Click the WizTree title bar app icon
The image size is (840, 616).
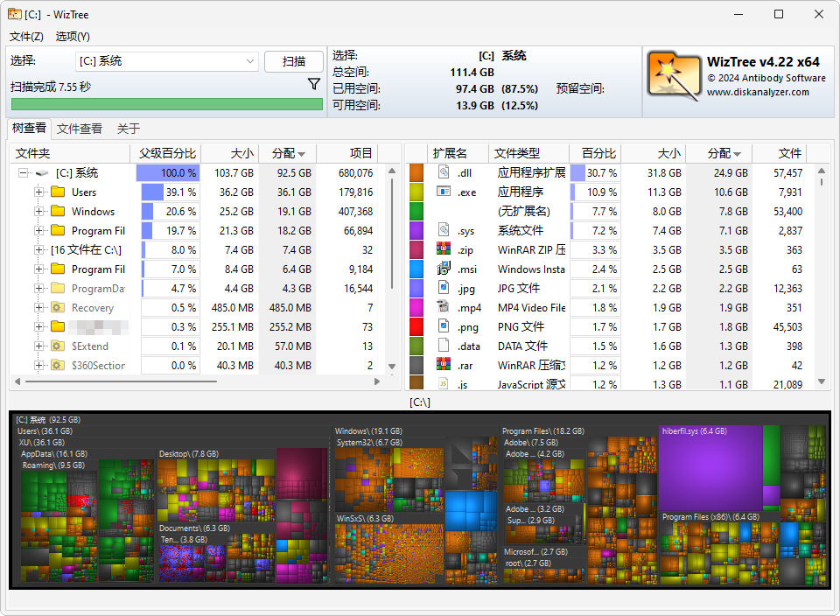coord(15,15)
